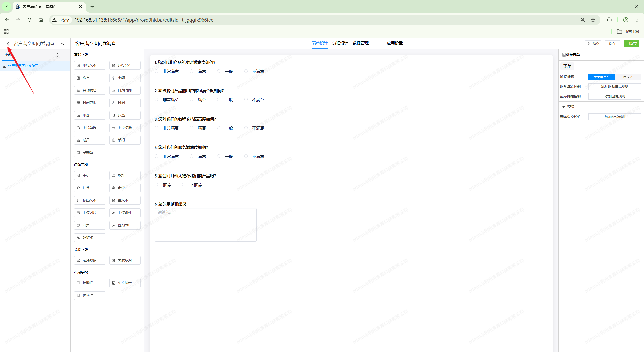The height and width of the screenshot is (352, 644).
Task: Choose the 子表单 subform field
Action: point(90,153)
